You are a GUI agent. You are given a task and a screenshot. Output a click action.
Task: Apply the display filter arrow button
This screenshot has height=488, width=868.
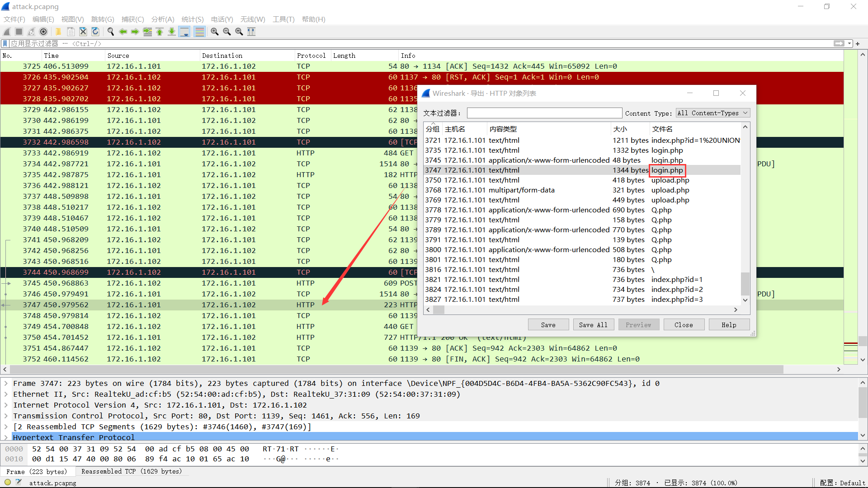pos(839,44)
